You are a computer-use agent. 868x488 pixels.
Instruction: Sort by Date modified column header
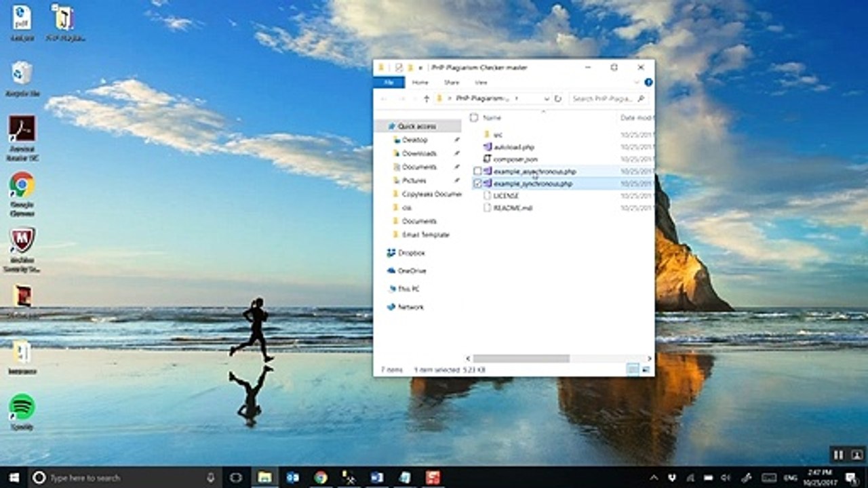pos(637,117)
